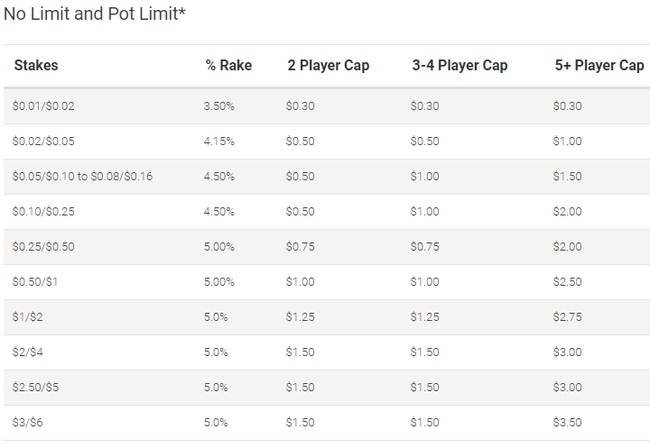The width and height of the screenshot is (650, 448).
Task: Click the $2.50/$5 stakes cell
Action: pos(36,387)
